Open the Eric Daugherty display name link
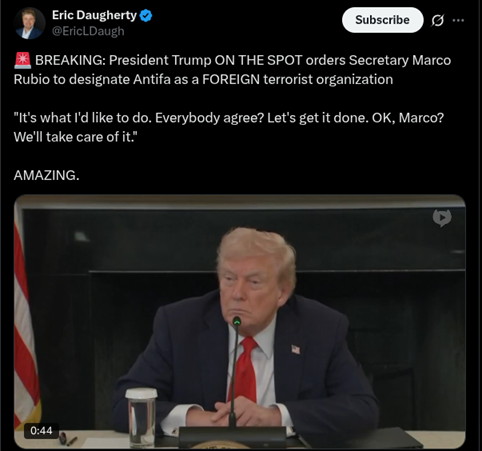Image resolution: width=482 pixels, height=451 pixels. [x=94, y=15]
